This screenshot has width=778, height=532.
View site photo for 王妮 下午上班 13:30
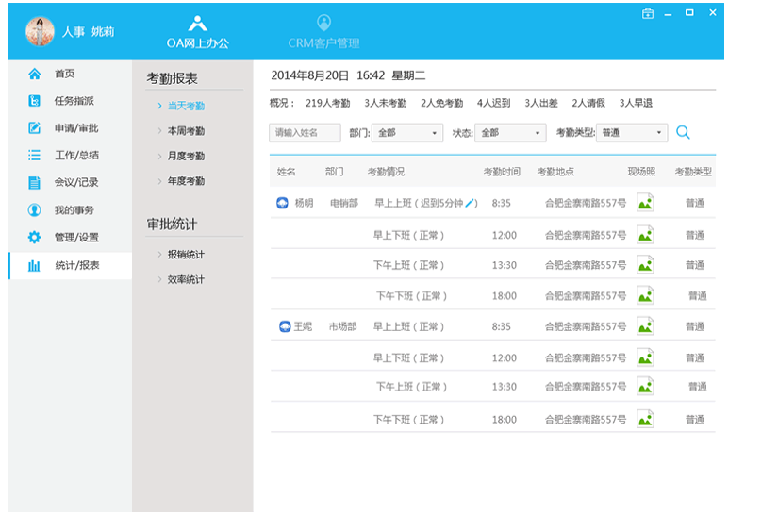pos(645,387)
